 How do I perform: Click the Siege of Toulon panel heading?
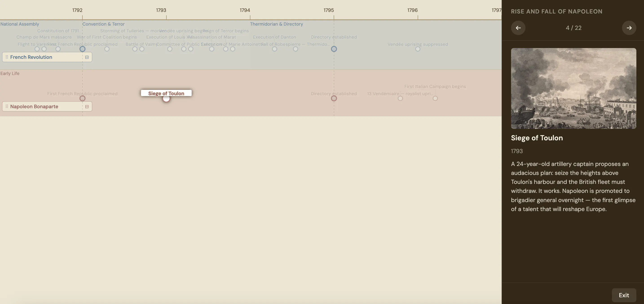(537, 138)
